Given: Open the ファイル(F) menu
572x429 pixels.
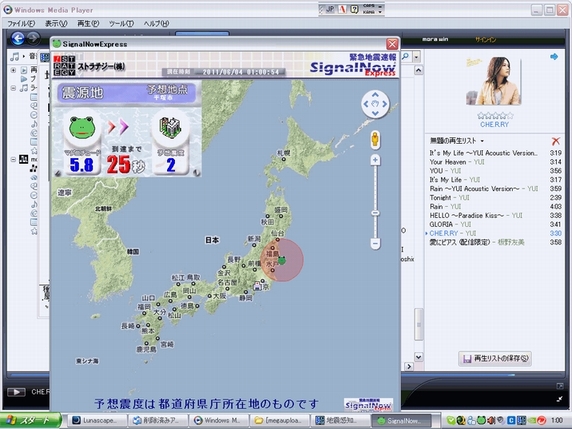Looking at the screenshot, I should (x=21, y=23).
